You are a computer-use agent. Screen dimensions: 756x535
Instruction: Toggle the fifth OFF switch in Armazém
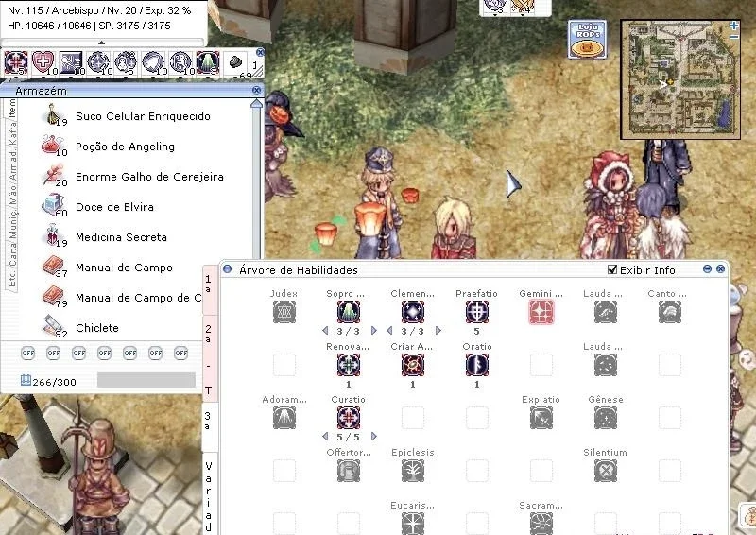[130, 354]
